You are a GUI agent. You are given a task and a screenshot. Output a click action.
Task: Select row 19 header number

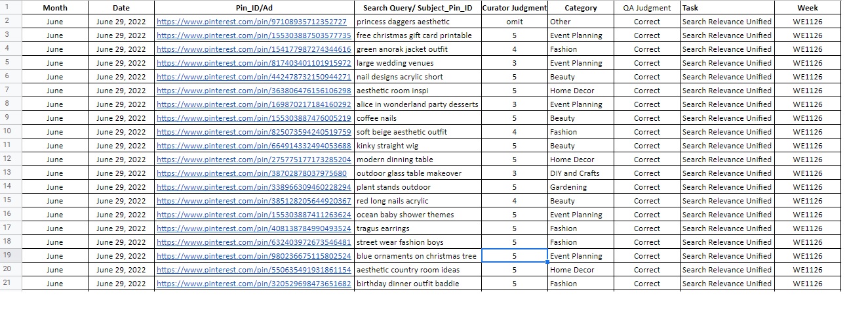[7, 255]
